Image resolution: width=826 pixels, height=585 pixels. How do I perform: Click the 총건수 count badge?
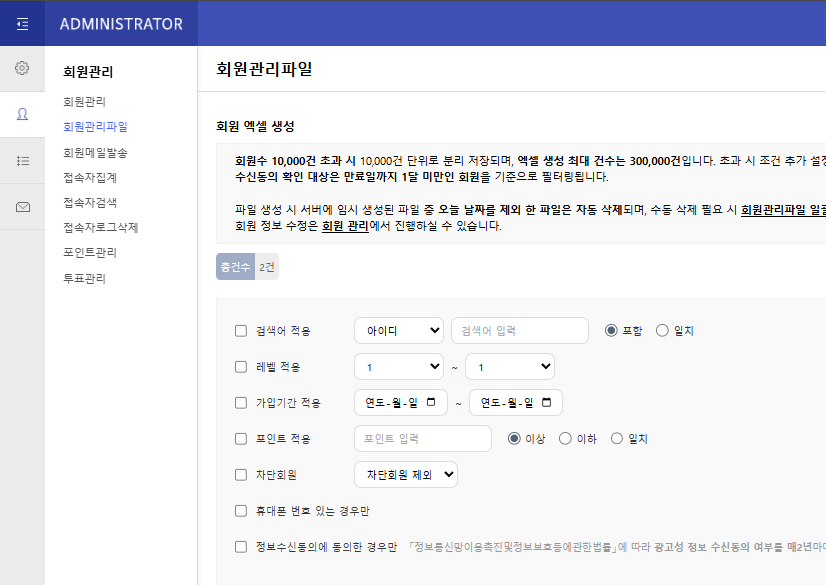tap(235, 267)
